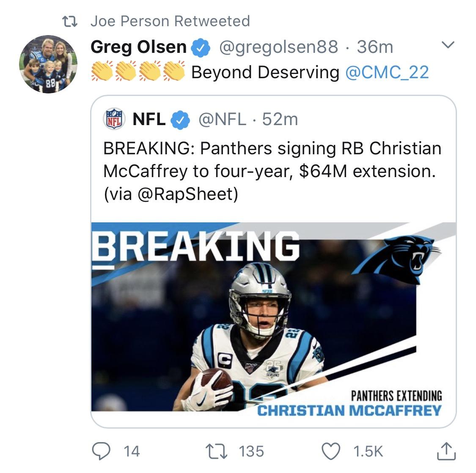Open the tweet options chevron menu

448,45
